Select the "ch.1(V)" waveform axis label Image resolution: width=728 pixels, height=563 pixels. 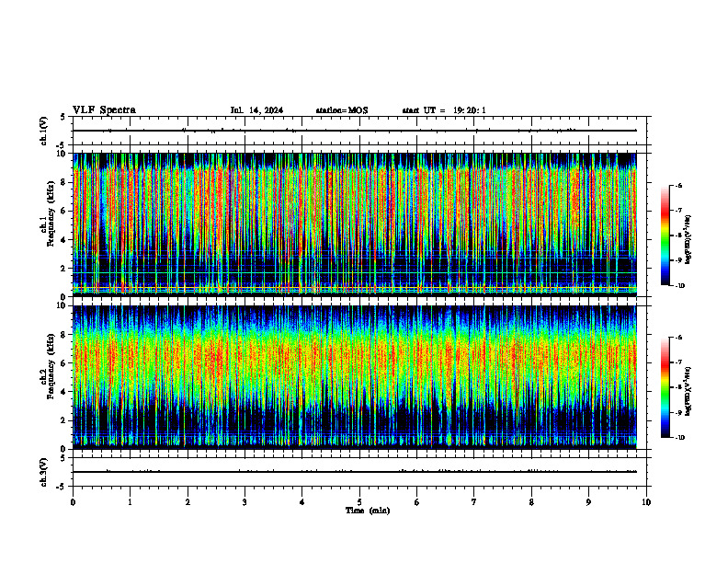click(44, 131)
